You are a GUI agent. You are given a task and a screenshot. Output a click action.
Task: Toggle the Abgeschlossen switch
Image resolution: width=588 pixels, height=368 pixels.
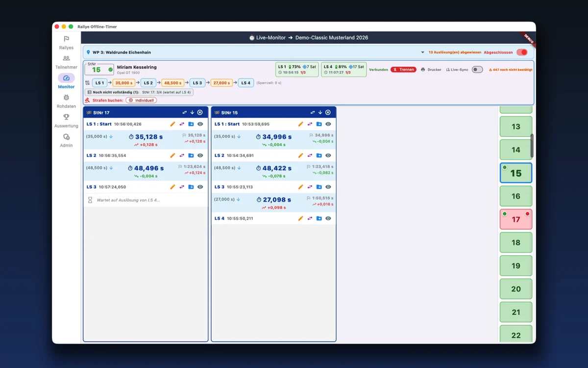(522, 53)
